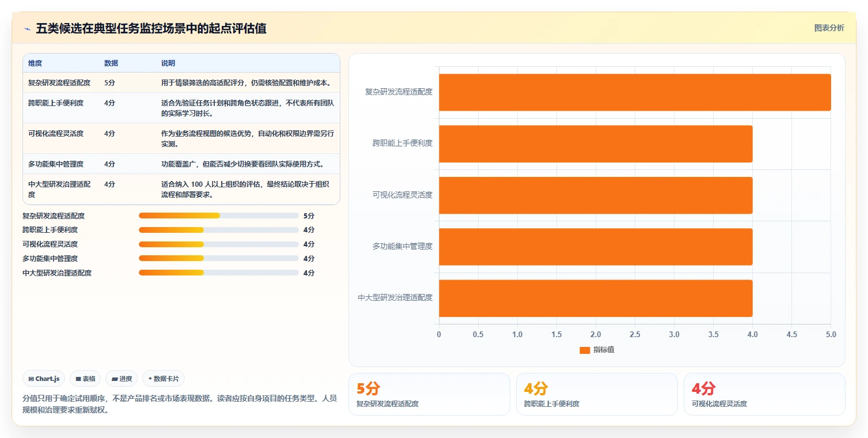868x438 pixels.
Task: Click description starting 作为业务流程视图
Action: point(248,138)
